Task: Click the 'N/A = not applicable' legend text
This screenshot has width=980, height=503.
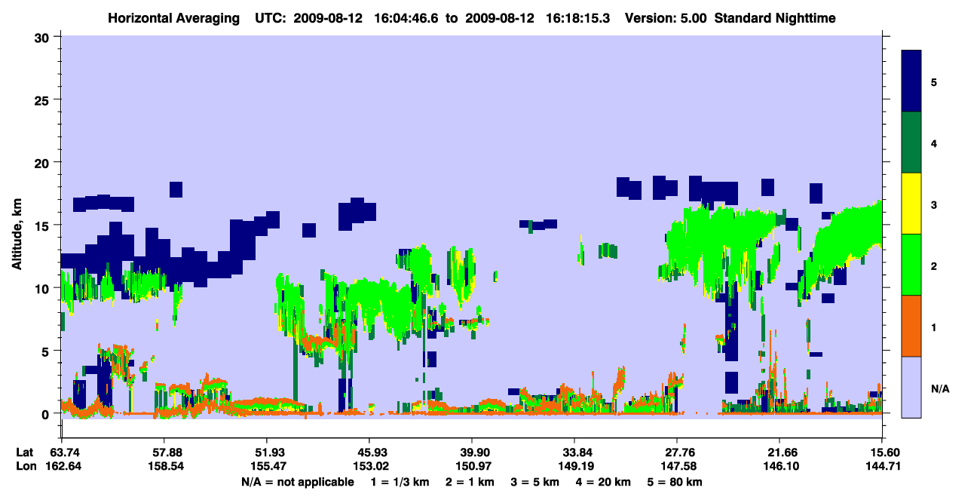Action: pyautogui.click(x=297, y=482)
